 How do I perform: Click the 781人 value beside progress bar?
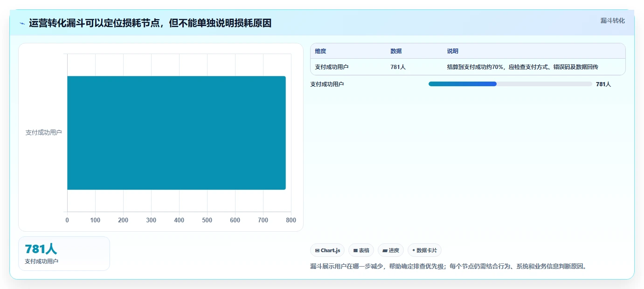point(603,84)
